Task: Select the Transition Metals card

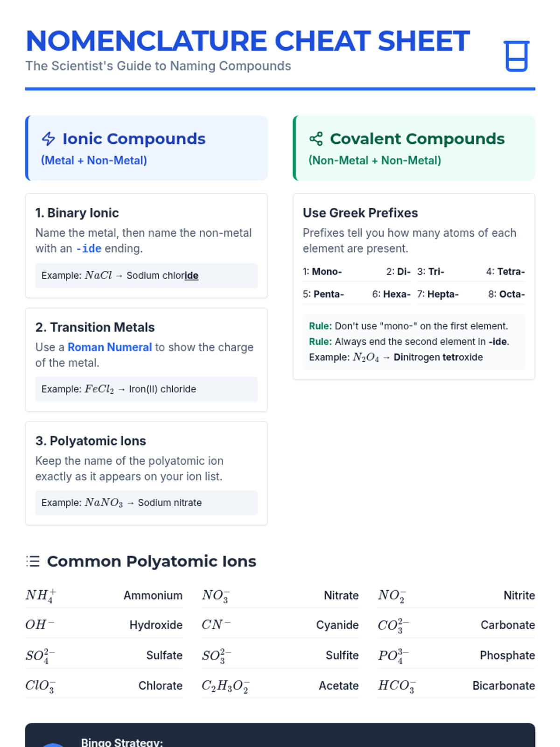Action: tap(147, 359)
